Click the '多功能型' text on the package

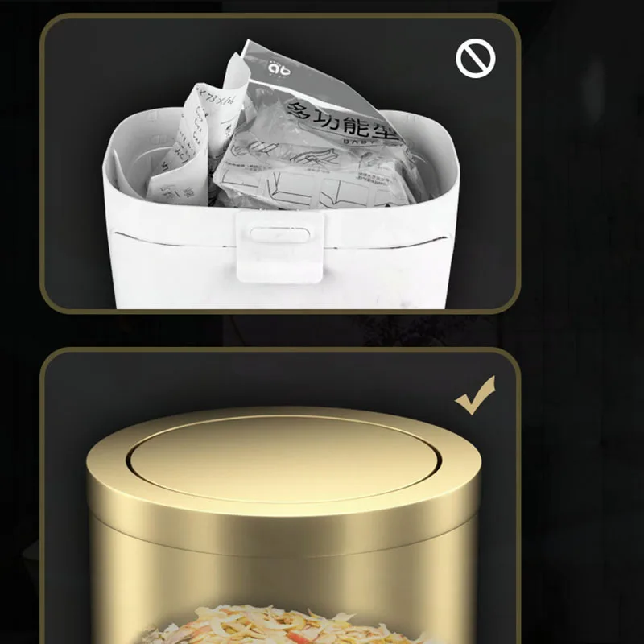coord(345,120)
